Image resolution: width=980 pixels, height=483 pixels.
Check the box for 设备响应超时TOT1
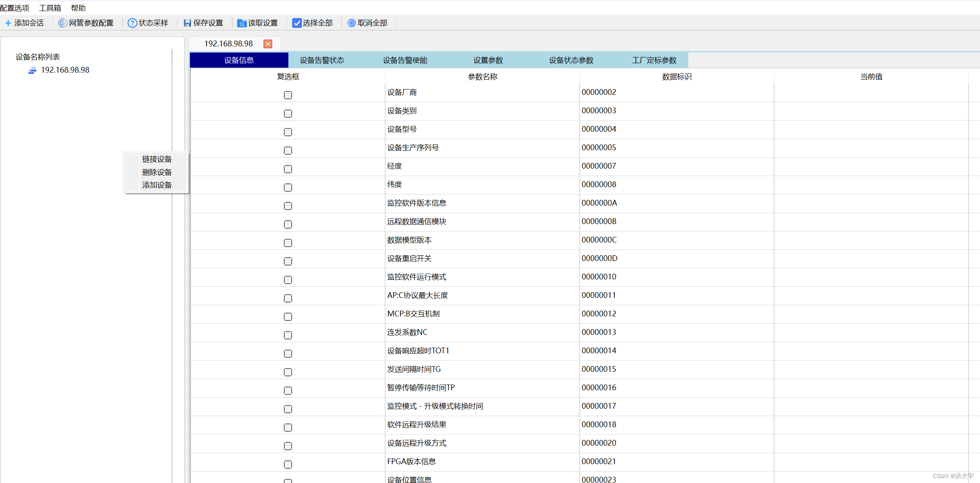point(288,354)
